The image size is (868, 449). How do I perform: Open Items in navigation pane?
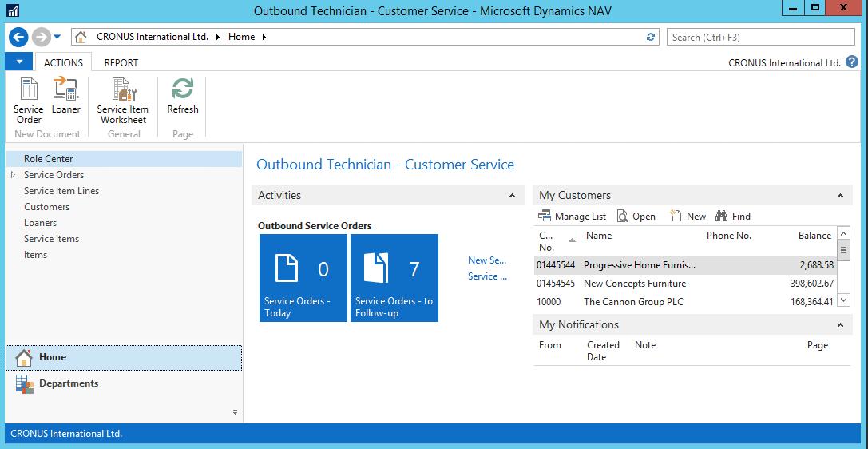pos(35,255)
